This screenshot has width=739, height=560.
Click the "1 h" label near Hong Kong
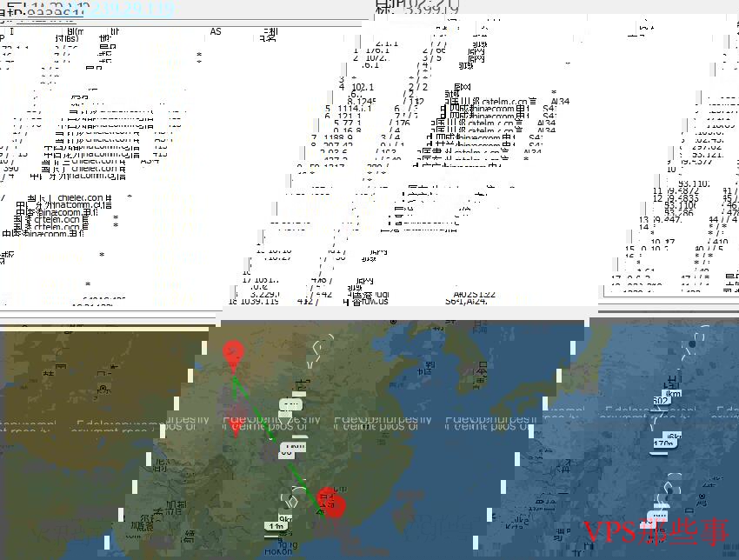tap(276, 525)
